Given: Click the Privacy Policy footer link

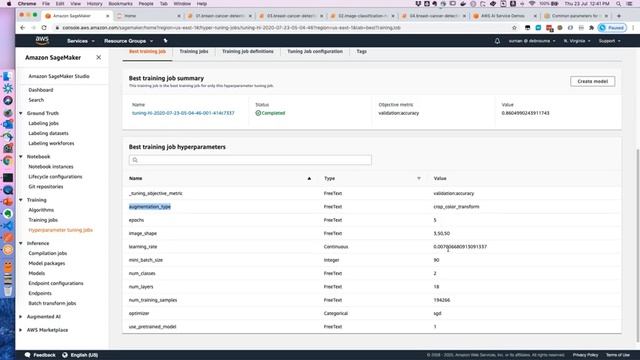Looking at the screenshot, I should pos(585,355).
